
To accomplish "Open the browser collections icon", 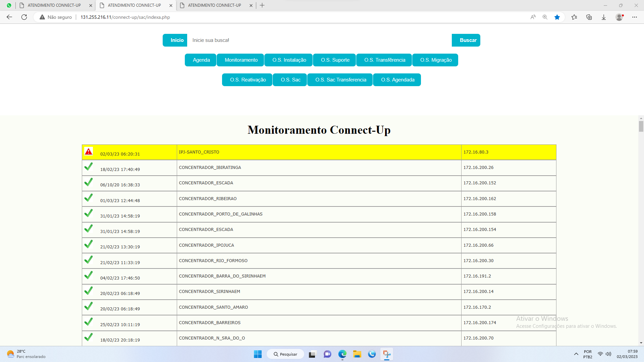I will pyautogui.click(x=589, y=17).
